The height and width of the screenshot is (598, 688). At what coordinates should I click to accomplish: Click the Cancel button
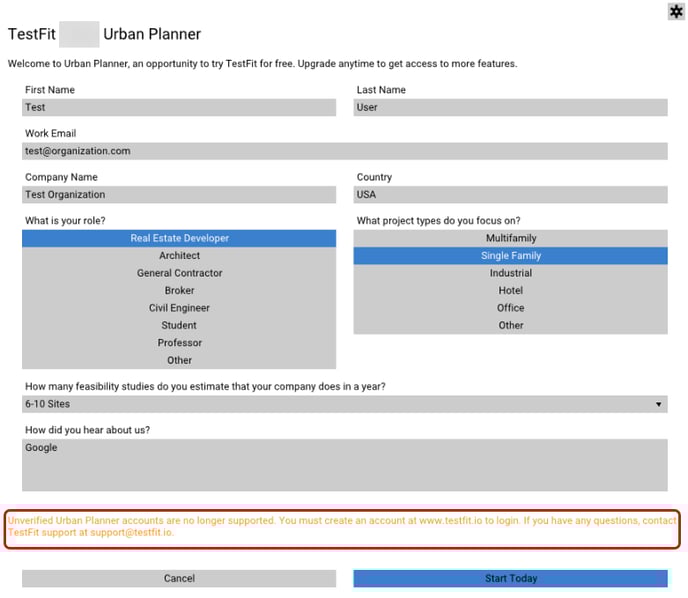(179, 578)
